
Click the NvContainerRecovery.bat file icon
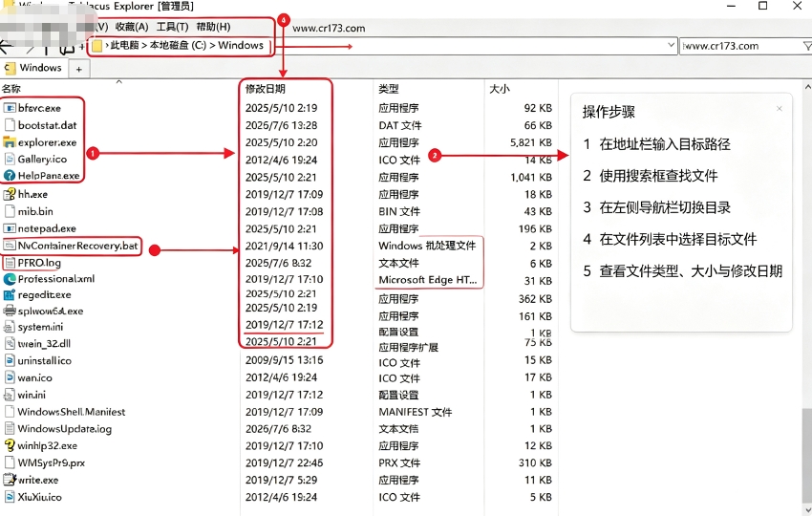coord(10,246)
